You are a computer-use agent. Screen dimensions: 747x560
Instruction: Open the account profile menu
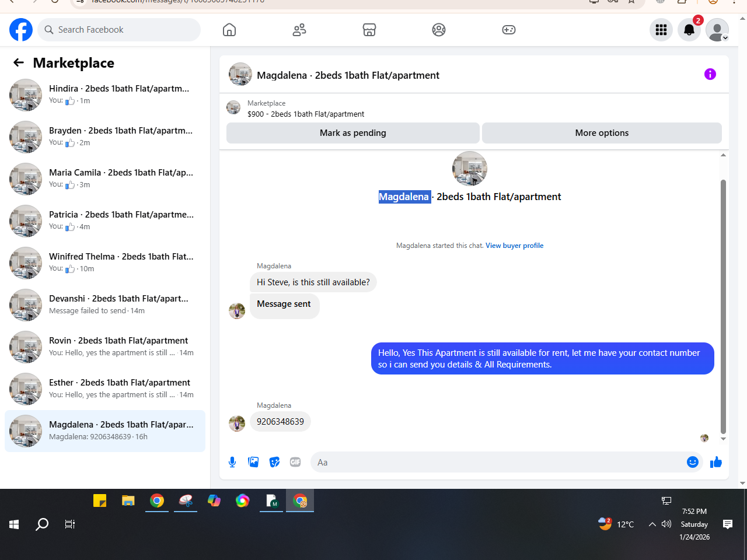(x=717, y=30)
